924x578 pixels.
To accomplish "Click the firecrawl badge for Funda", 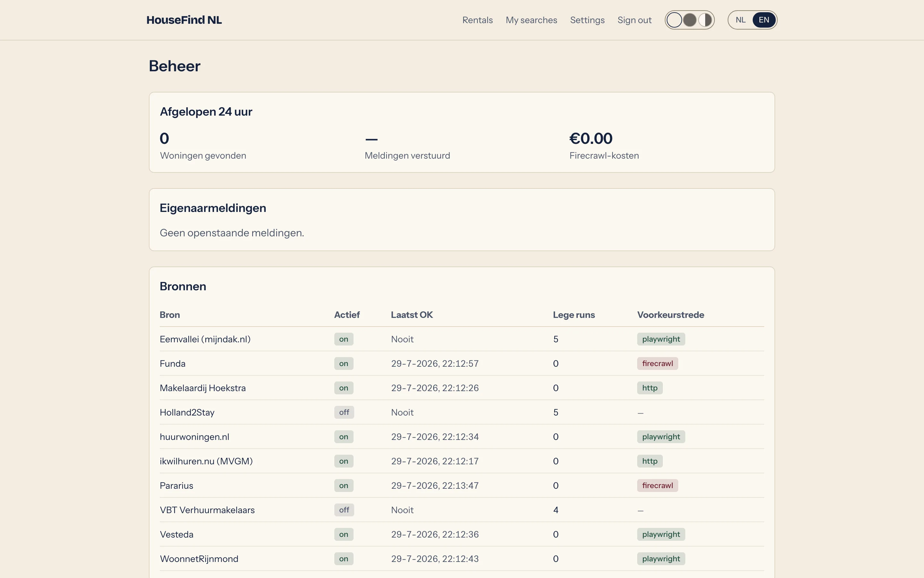I will 657,363.
